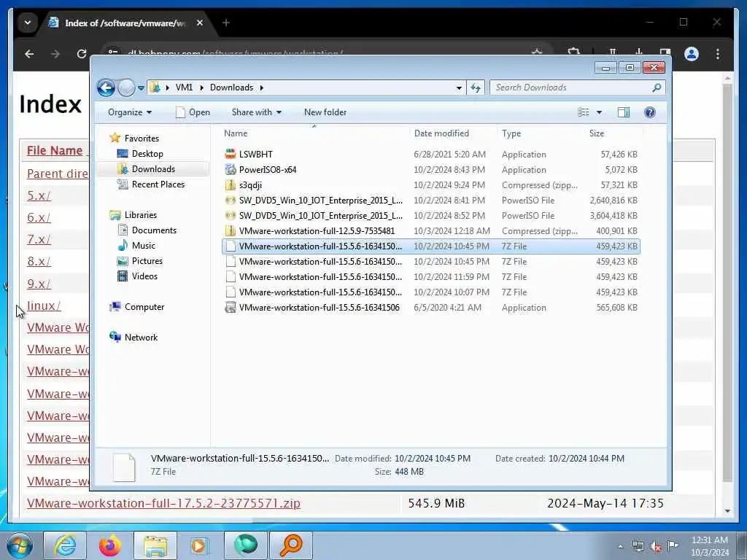Viewport: 747px width, 560px height.
Task: Click File Name column link in browser
Action: pyautogui.click(x=54, y=150)
